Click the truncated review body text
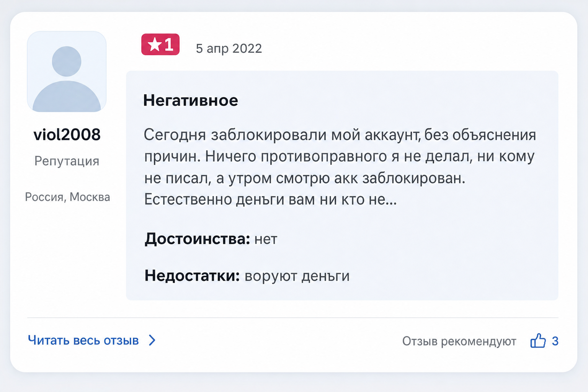This screenshot has width=588, height=392. [x=340, y=167]
